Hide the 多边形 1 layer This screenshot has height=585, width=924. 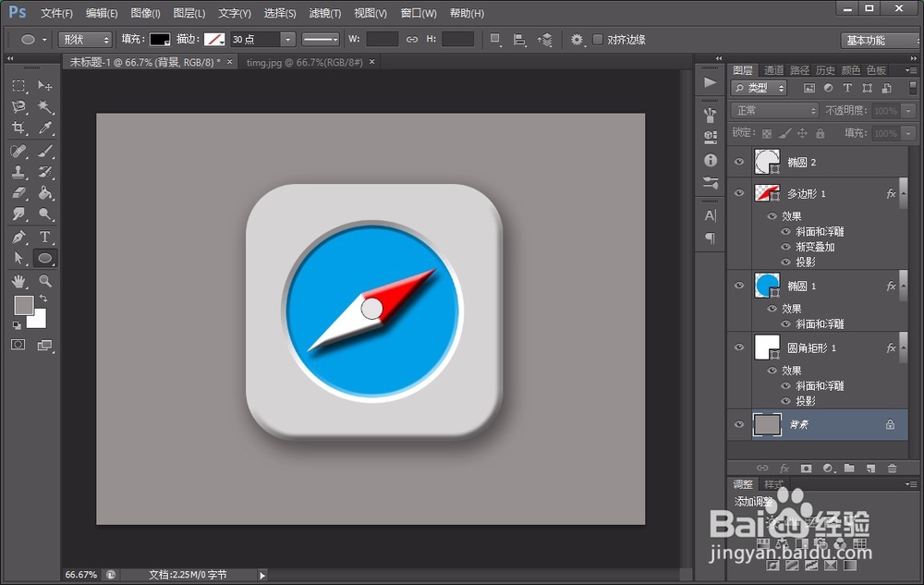click(739, 193)
